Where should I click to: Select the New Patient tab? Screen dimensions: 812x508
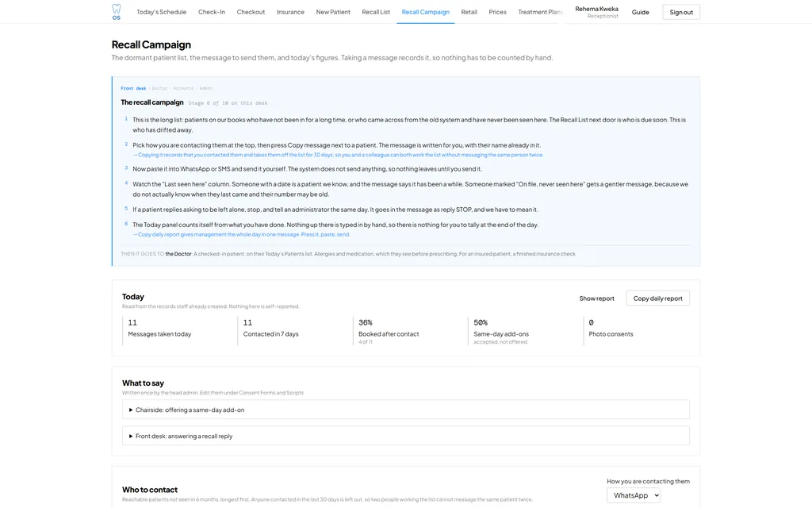click(333, 12)
